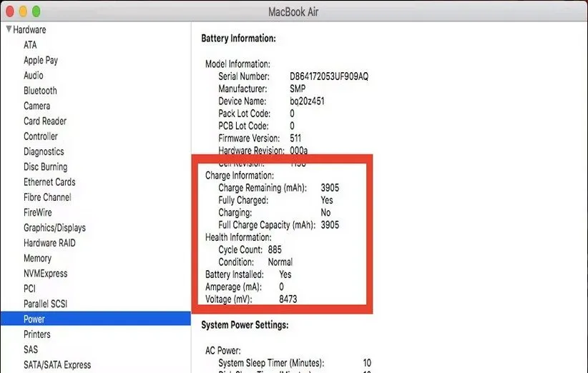Open Card Reader information
Image resolution: width=588 pixels, height=373 pixels.
click(x=45, y=121)
